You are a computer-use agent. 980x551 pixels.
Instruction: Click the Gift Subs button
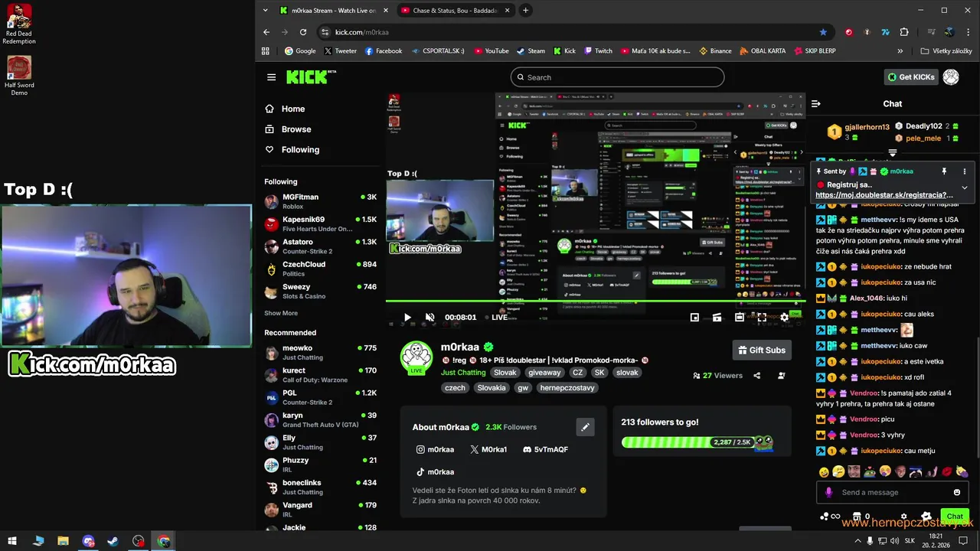[x=762, y=350]
